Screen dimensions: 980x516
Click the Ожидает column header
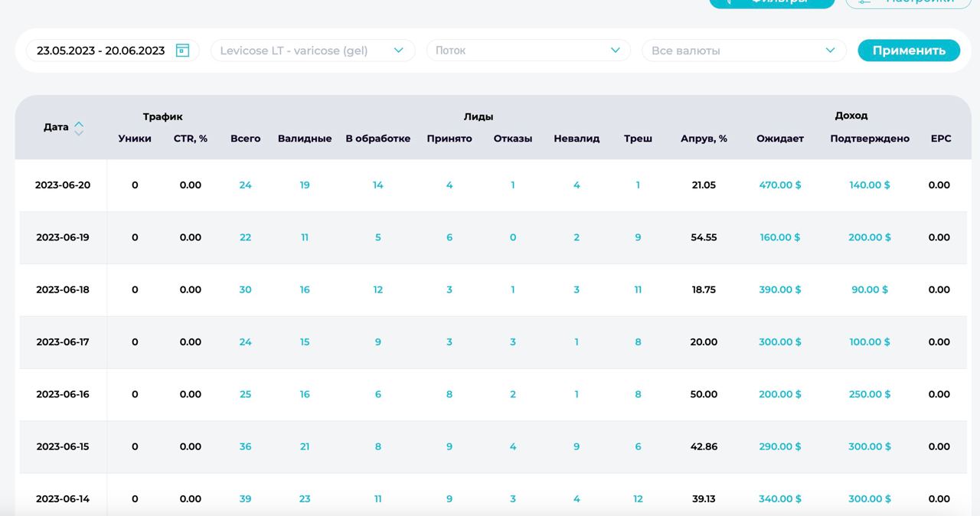(x=780, y=139)
